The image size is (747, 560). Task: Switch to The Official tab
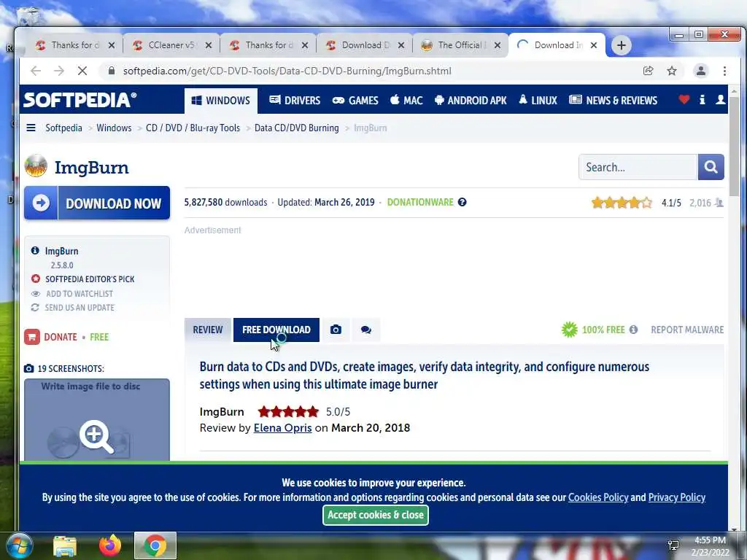(x=461, y=45)
